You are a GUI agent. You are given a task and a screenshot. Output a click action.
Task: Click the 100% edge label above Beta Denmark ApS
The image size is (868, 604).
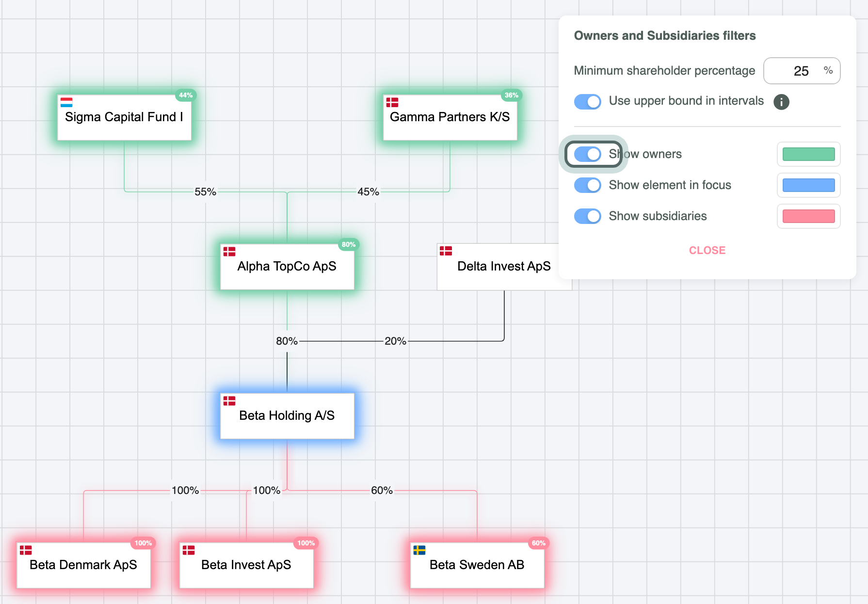(x=185, y=491)
